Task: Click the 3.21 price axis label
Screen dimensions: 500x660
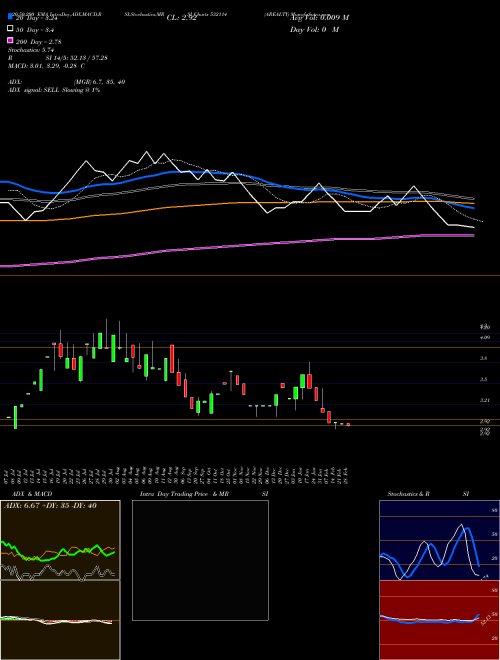Action: click(485, 400)
